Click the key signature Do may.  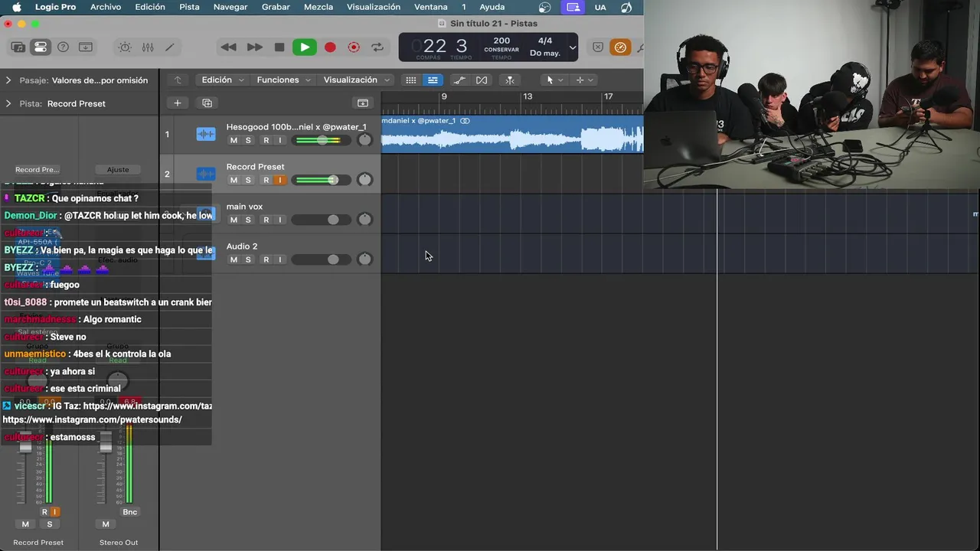pyautogui.click(x=545, y=54)
